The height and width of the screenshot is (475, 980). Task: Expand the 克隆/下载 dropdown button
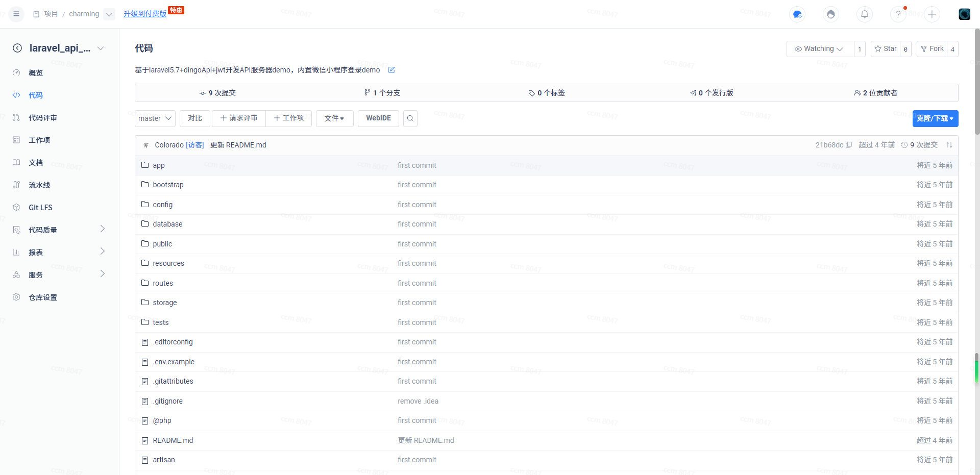click(935, 118)
